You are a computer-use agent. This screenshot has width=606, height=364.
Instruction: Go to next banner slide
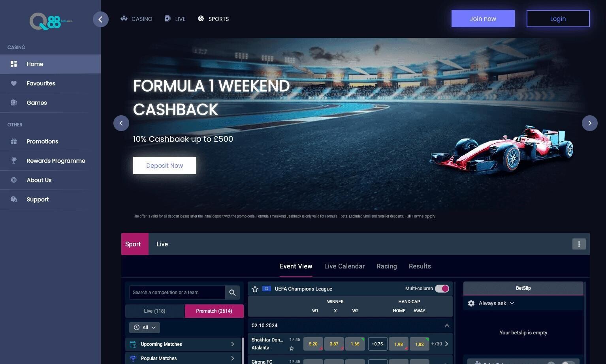(x=590, y=123)
